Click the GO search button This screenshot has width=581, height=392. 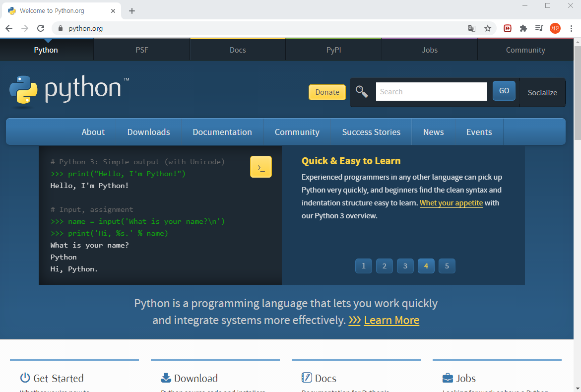504,91
